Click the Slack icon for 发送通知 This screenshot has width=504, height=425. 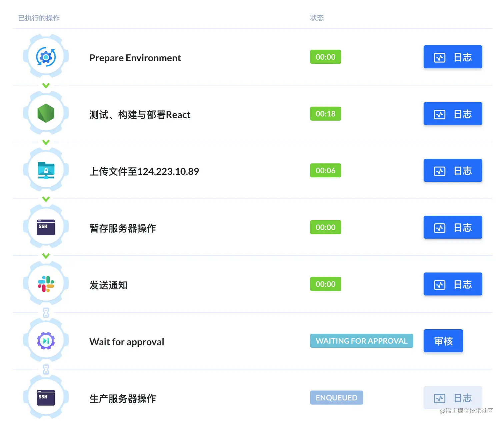46,284
